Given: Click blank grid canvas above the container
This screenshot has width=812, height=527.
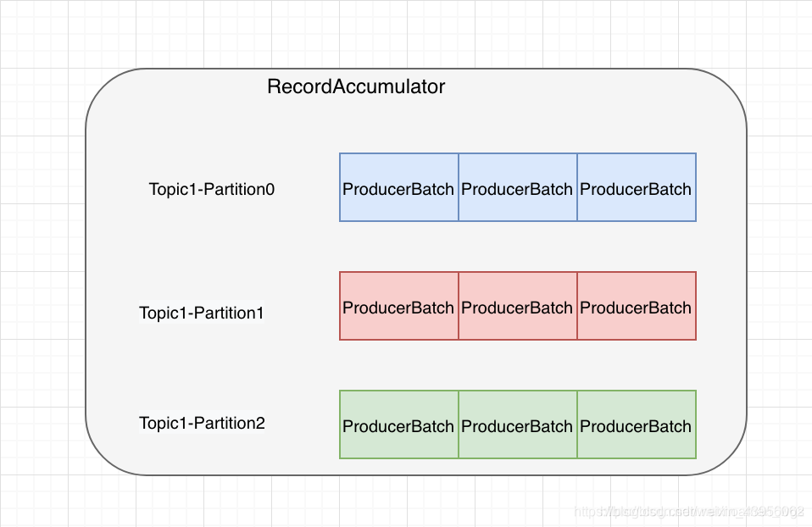Looking at the screenshot, I should point(407,34).
